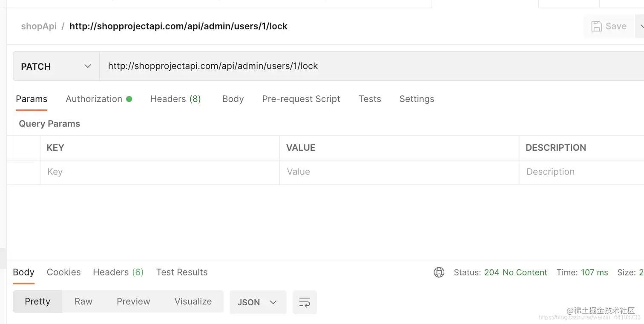The height and width of the screenshot is (324, 644).
Task: Open the Settings tab
Action: 417,99
